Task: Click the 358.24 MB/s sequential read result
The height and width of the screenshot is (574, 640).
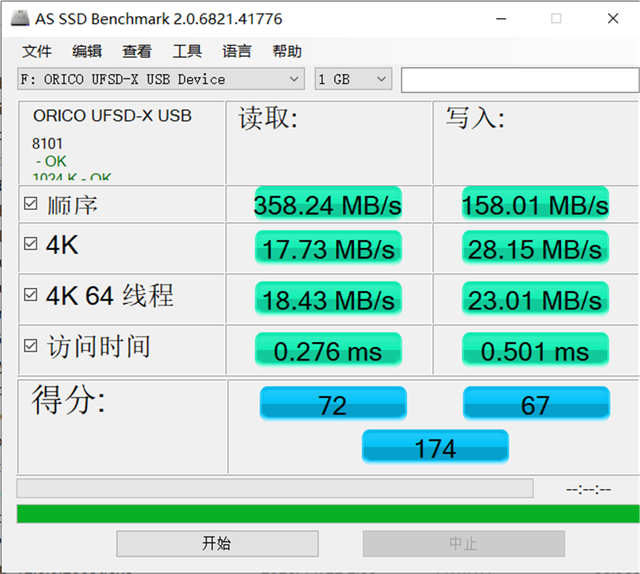Action: (328, 204)
